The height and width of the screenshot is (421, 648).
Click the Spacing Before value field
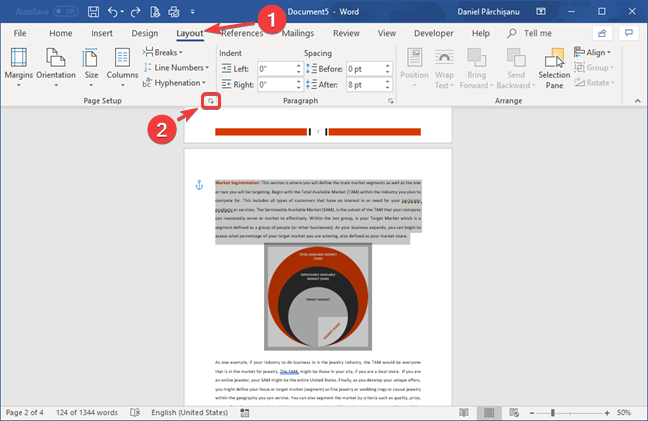click(365, 69)
